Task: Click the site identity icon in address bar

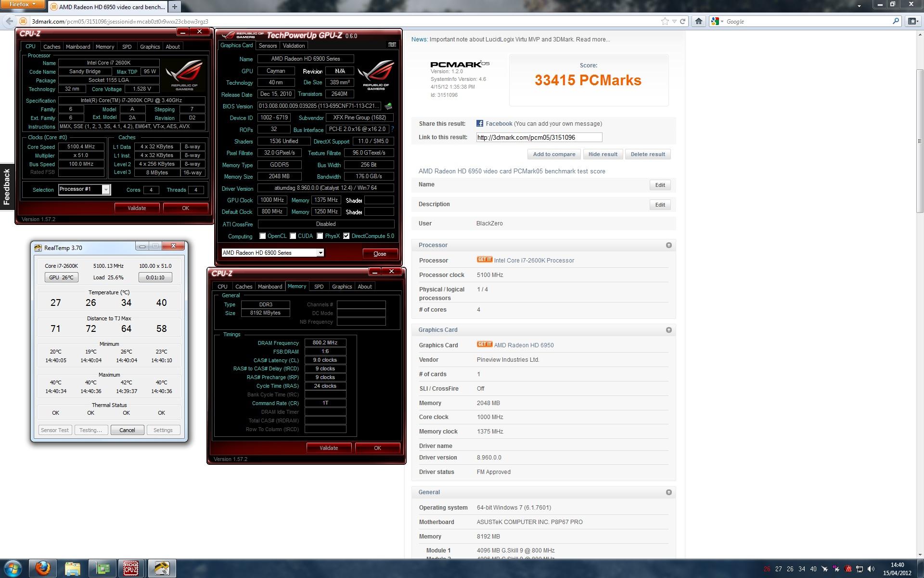Action: coord(23,21)
